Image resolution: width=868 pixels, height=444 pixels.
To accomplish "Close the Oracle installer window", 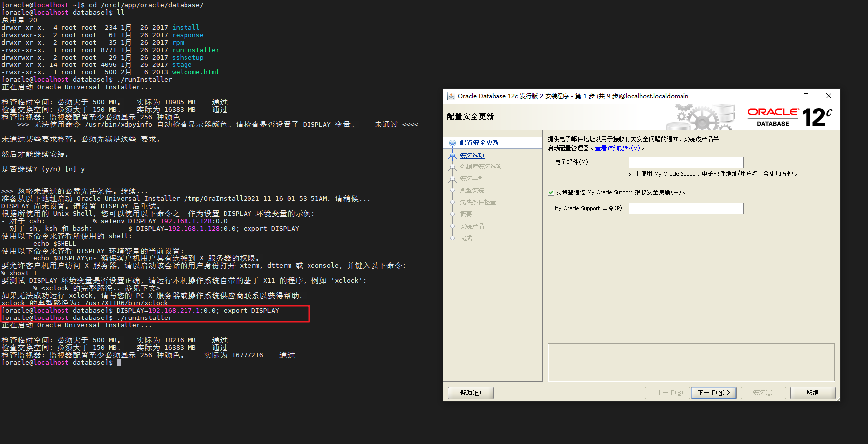I will coord(828,96).
